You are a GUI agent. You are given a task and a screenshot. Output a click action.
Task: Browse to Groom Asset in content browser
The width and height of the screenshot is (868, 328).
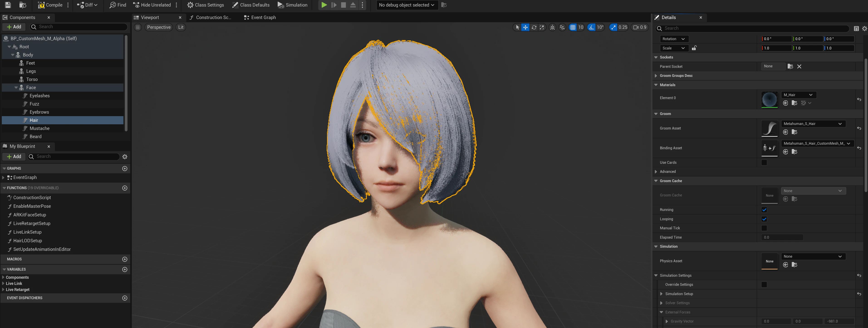tap(794, 132)
